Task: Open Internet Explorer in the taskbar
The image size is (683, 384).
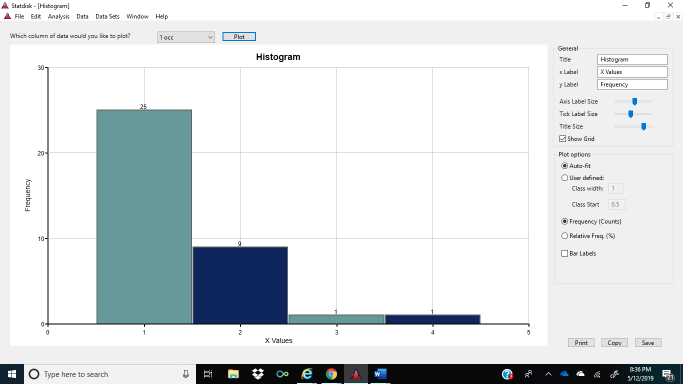Action: coord(307,374)
